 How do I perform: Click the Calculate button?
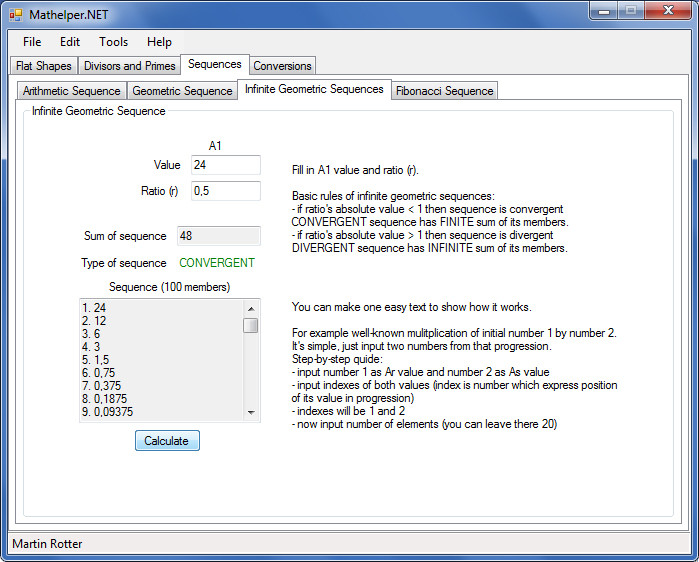(x=167, y=441)
